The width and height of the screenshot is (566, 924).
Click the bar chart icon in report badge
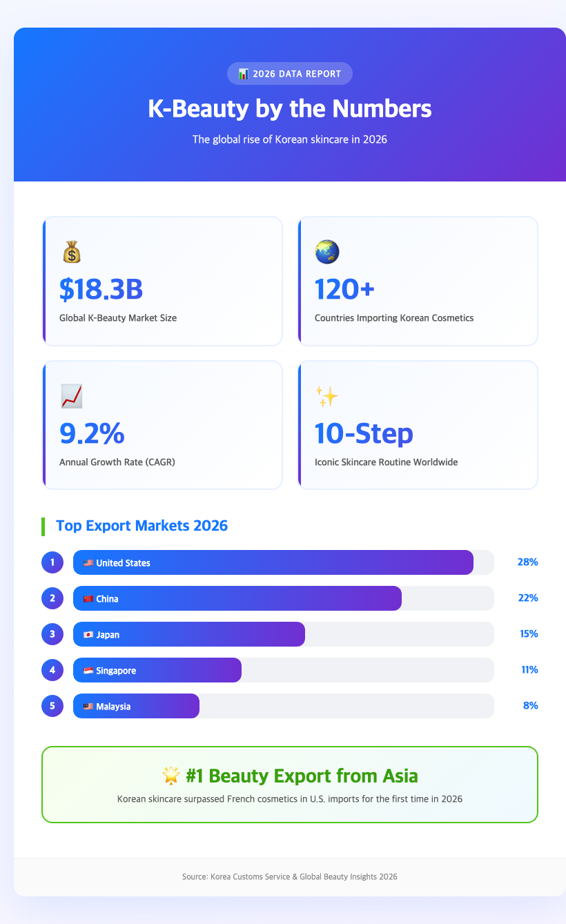(x=243, y=74)
